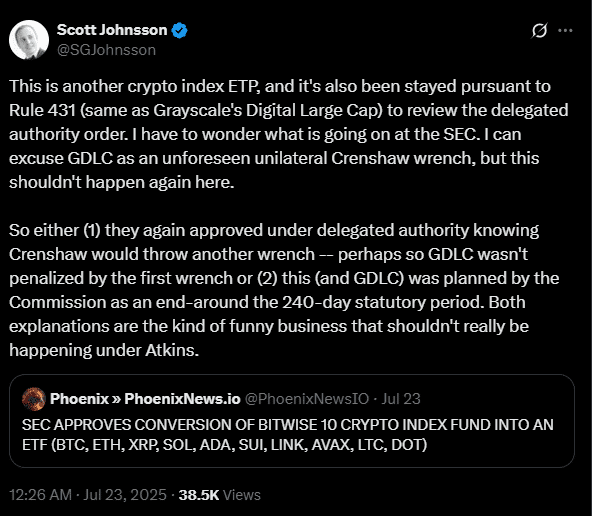Open Phoenix » PhoenixNews.io author name
This screenshot has width=592, height=516.
tap(145, 399)
